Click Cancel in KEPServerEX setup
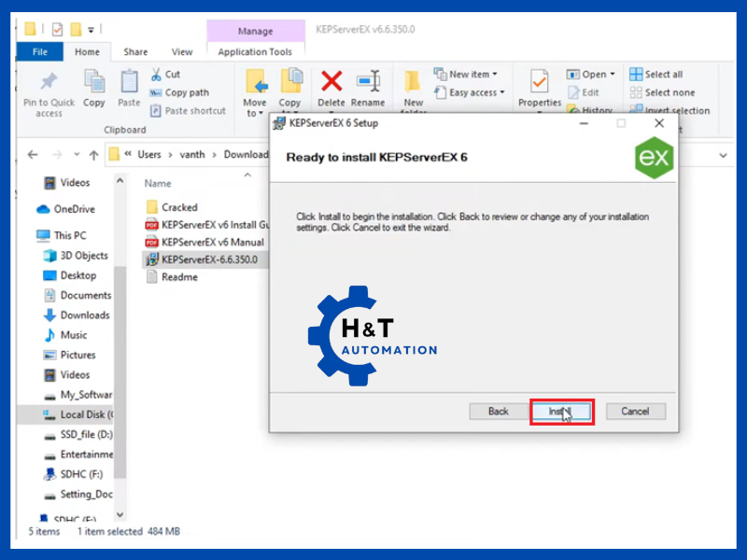The width and height of the screenshot is (747, 560). click(635, 412)
